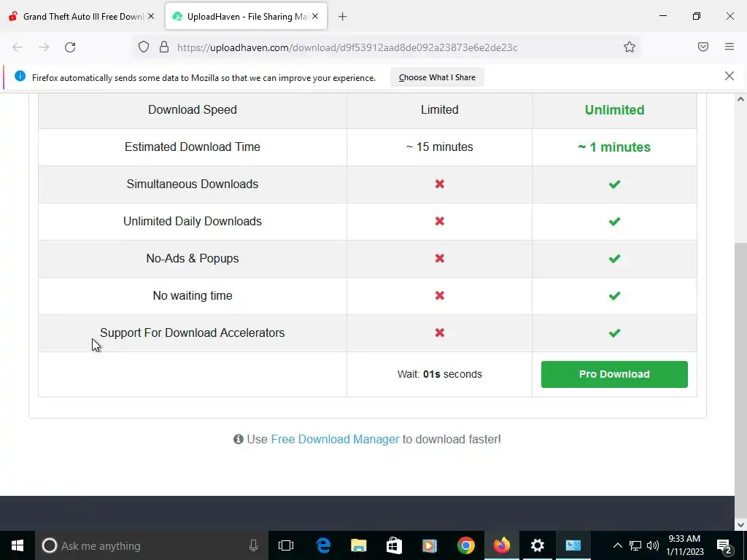The width and height of the screenshot is (747, 560).
Task: Launch Google Chrome from the taskbar
Action: [x=466, y=545]
